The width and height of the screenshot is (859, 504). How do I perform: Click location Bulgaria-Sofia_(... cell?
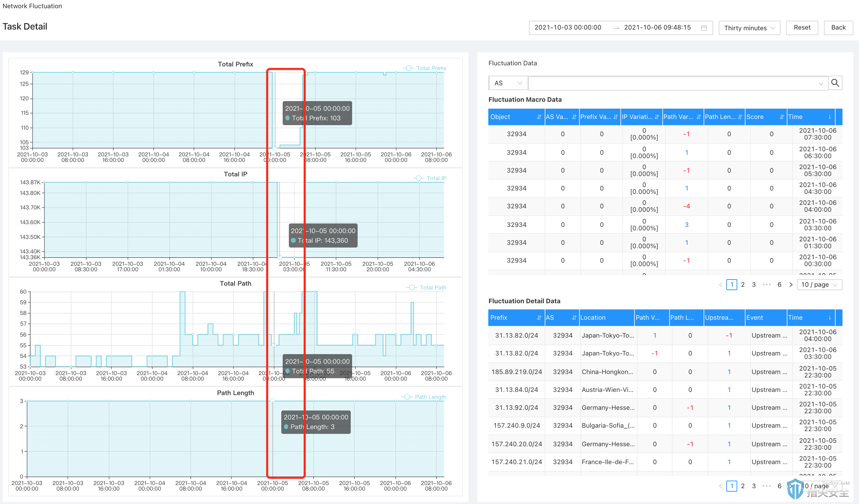[608, 426]
